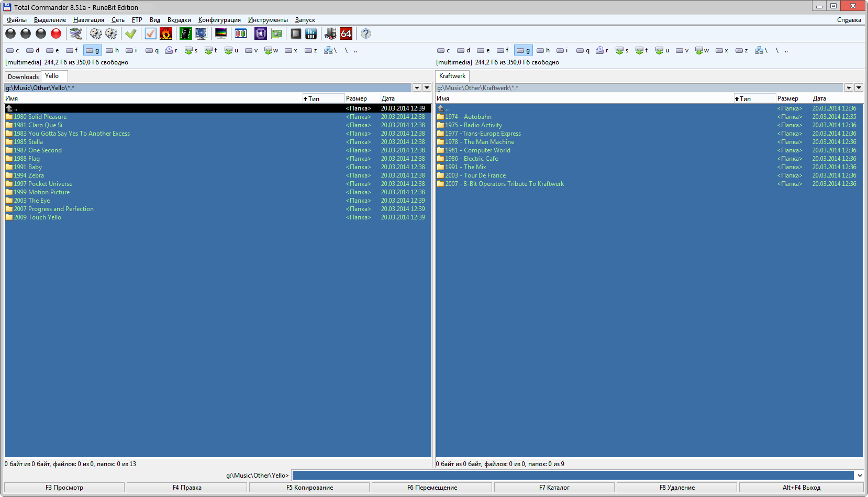The height and width of the screenshot is (497, 868).
Task: Sort right panel by Имя column
Action: [584, 98]
